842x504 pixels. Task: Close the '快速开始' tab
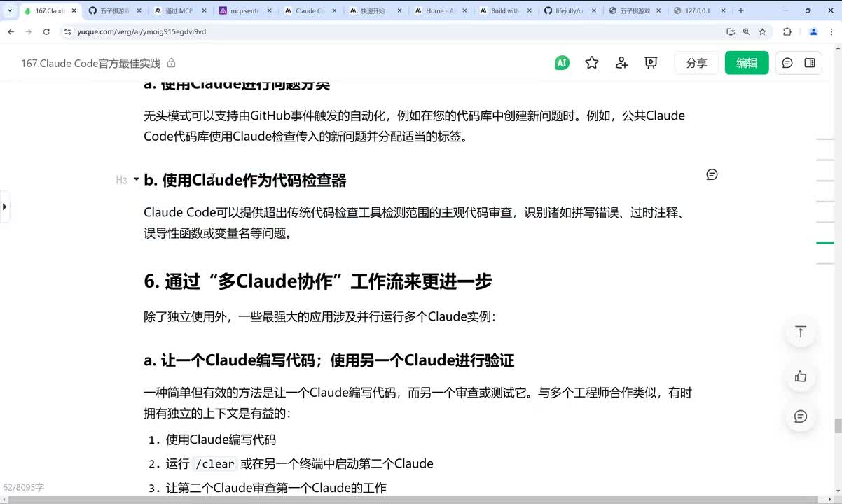399,11
